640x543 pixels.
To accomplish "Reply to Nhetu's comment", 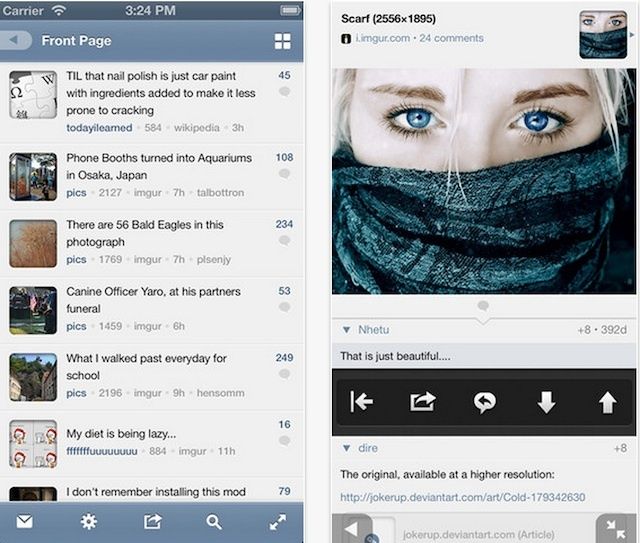I will (x=485, y=402).
